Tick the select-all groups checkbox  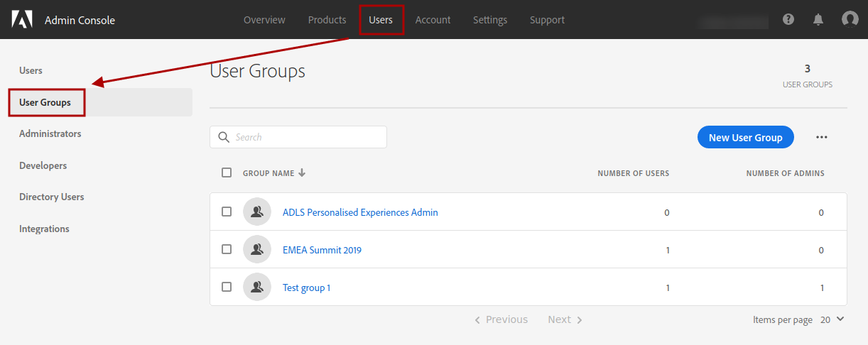tap(227, 172)
